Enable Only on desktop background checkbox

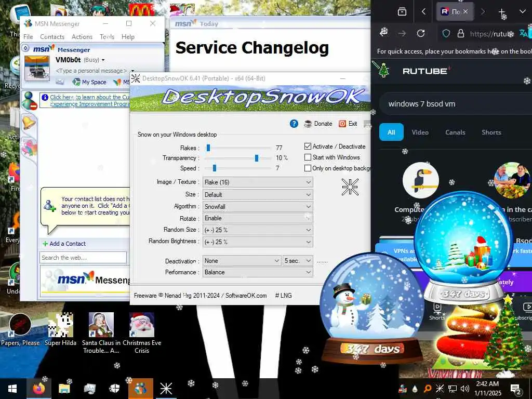(308, 168)
